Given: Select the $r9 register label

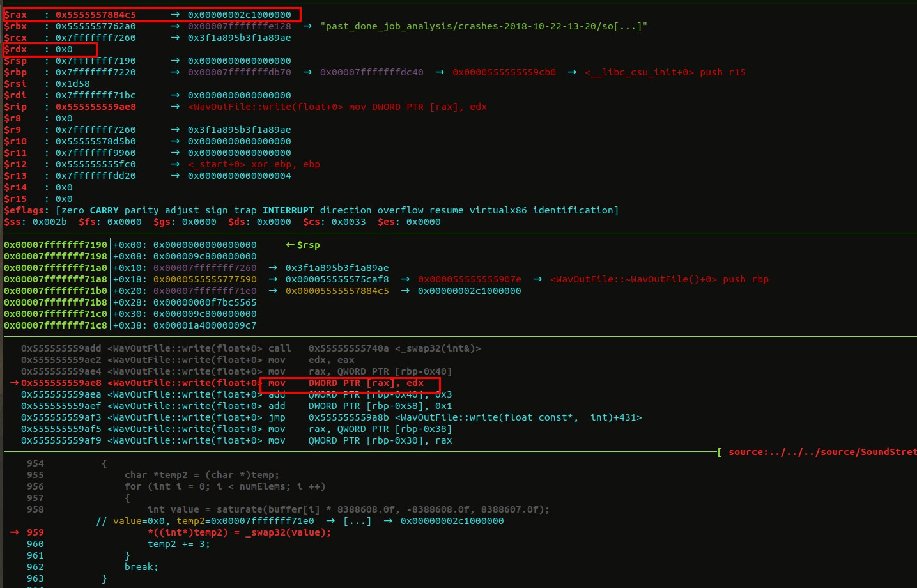Looking at the screenshot, I should pyautogui.click(x=13, y=130).
